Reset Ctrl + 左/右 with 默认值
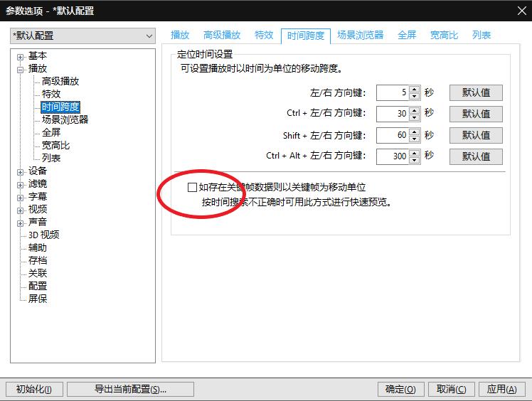The image size is (532, 401). (x=476, y=114)
